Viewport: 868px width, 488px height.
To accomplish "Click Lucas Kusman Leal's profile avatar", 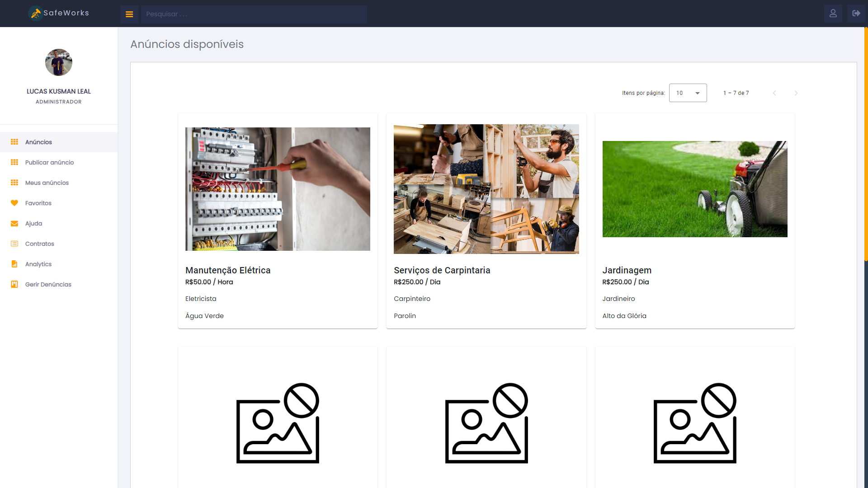I will pos(59,62).
